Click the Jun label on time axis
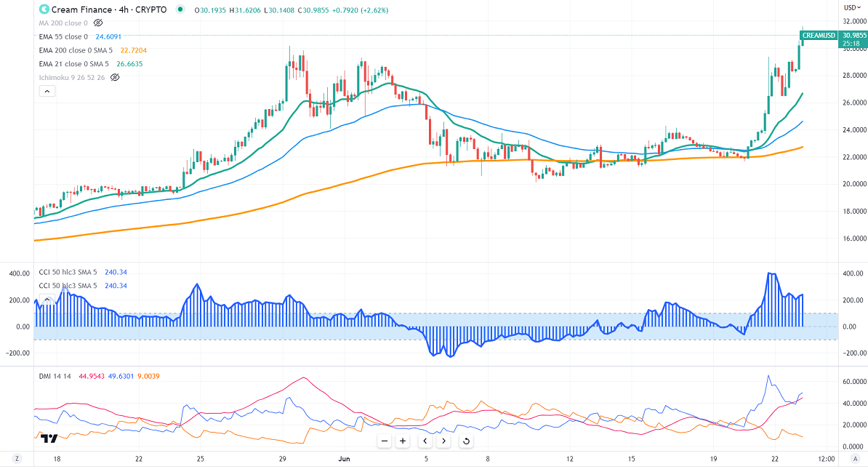 [344, 459]
